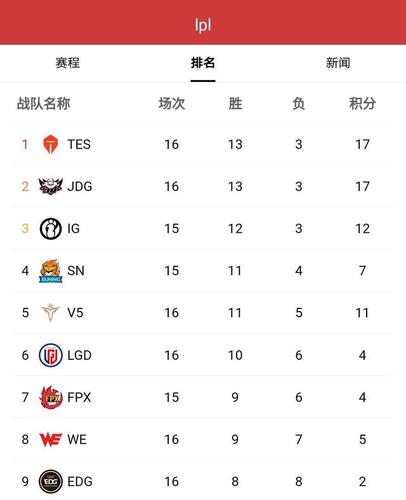
Task: Click the JDG team logo
Action: click(x=50, y=186)
